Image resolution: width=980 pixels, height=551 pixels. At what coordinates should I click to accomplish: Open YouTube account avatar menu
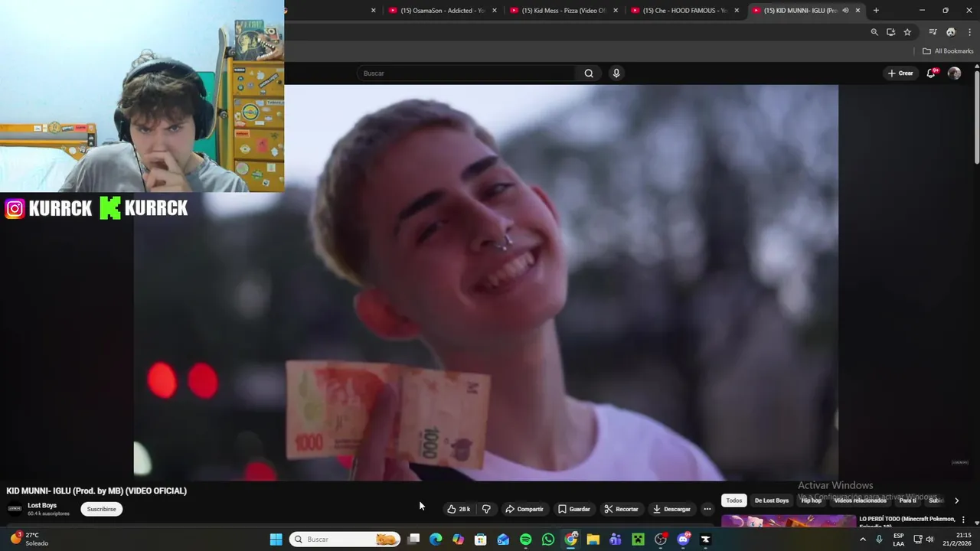pos(954,73)
